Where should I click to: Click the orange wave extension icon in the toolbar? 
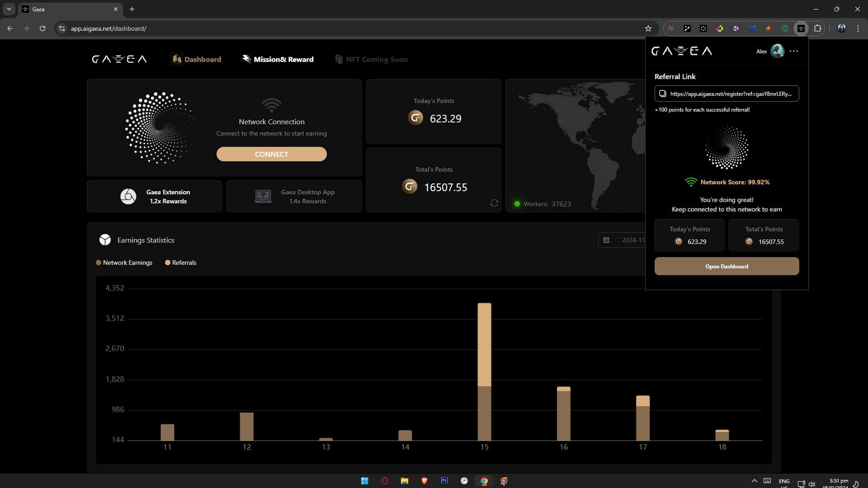pyautogui.click(x=670, y=28)
